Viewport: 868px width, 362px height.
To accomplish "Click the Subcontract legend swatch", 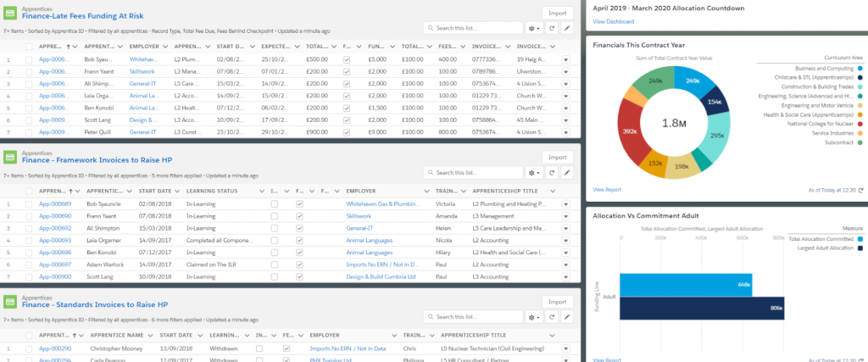I will (x=860, y=142).
